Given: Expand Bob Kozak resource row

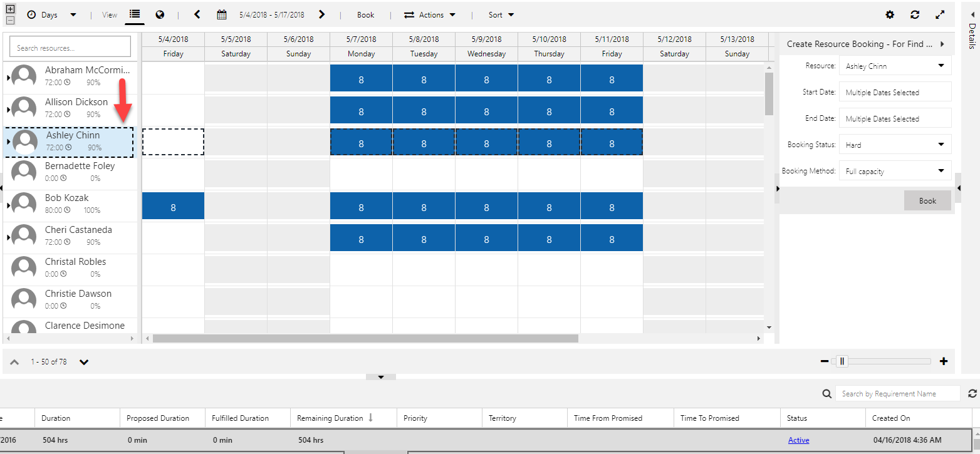Looking at the screenshot, I should coord(8,205).
